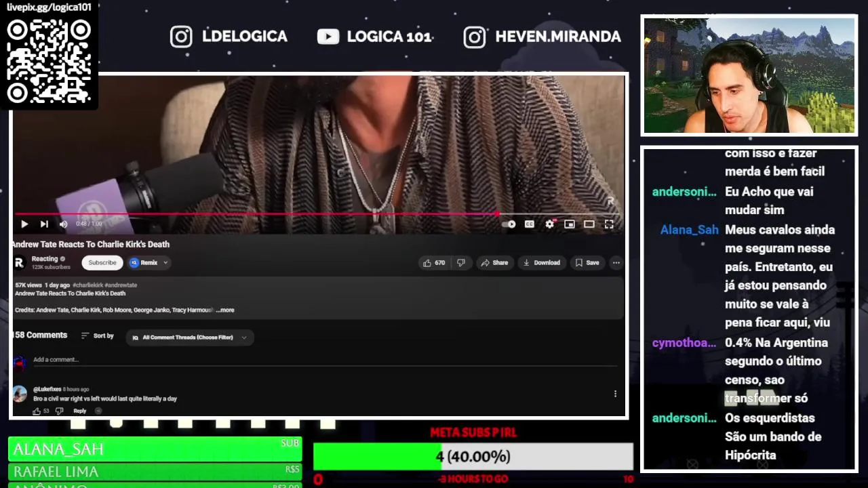Open @Lukefixes comment options menu
Image resolution: width=868 pixels, height=488 pixels.
[x=615, y=394]
